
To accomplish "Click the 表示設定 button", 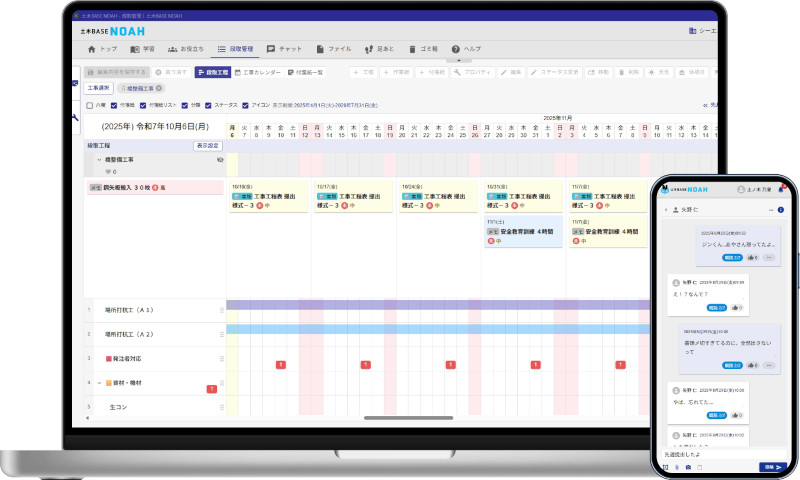I will click(207, 146).
